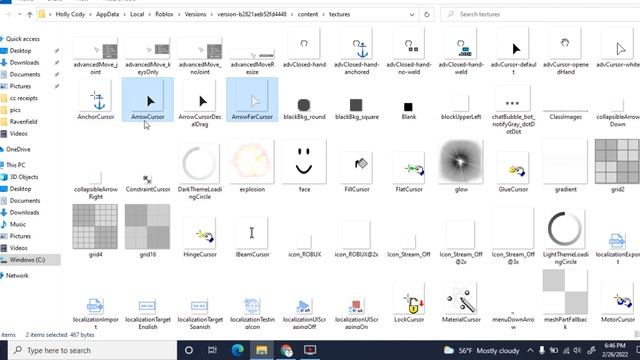This screenshot has width=640, height=360.
Task: Select the advCursor-default file
Action: (x=513, y=52)
